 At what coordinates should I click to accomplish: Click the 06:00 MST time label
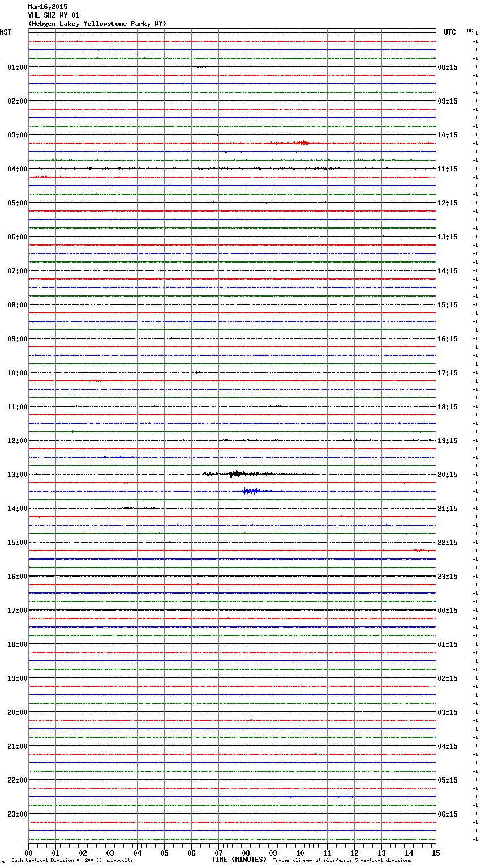coord(18,237)
